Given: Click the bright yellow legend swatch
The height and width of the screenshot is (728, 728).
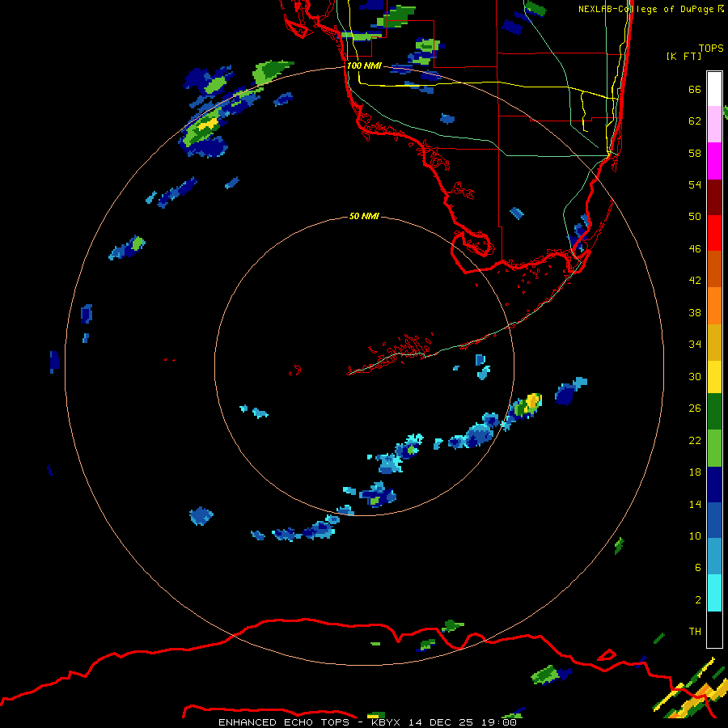Looking at the screenshot, I should point(714,377).
